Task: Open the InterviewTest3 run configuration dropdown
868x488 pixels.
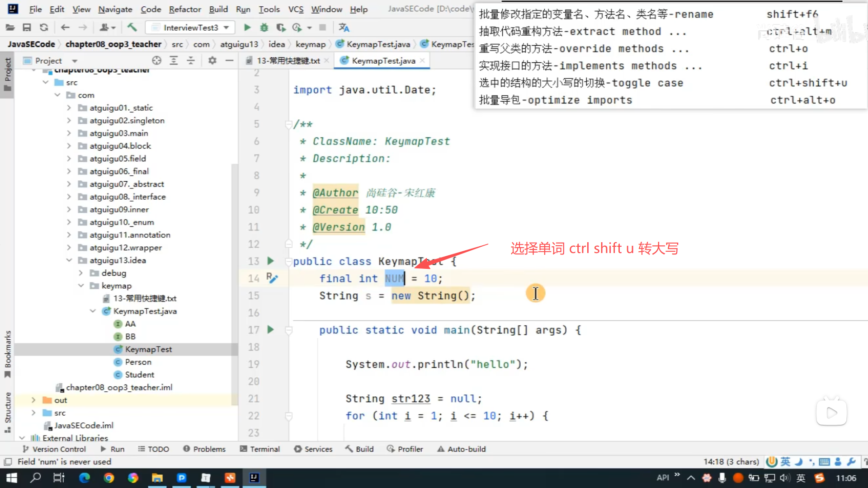Action: click(190, 28)
